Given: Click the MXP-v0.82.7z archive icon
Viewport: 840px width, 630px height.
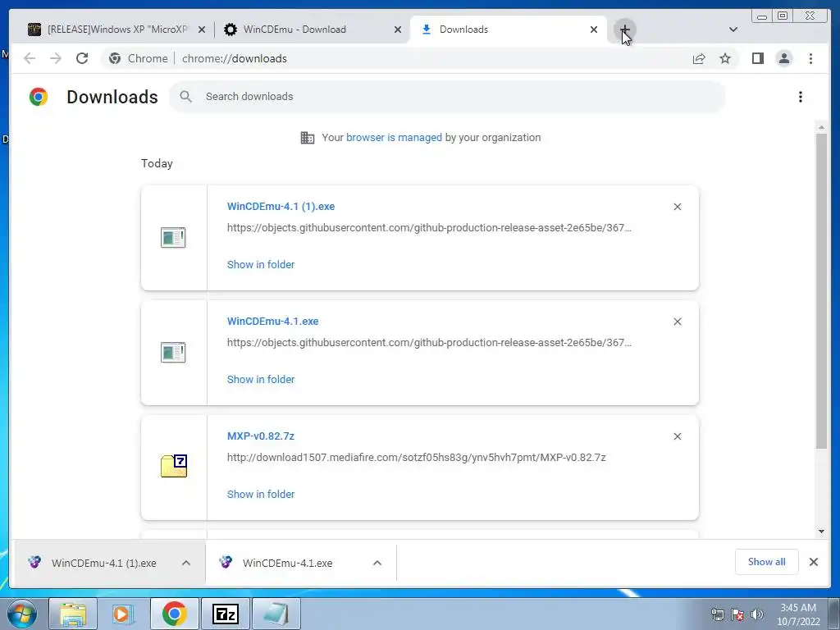Looking at the screenshot, I should (174, 466).
